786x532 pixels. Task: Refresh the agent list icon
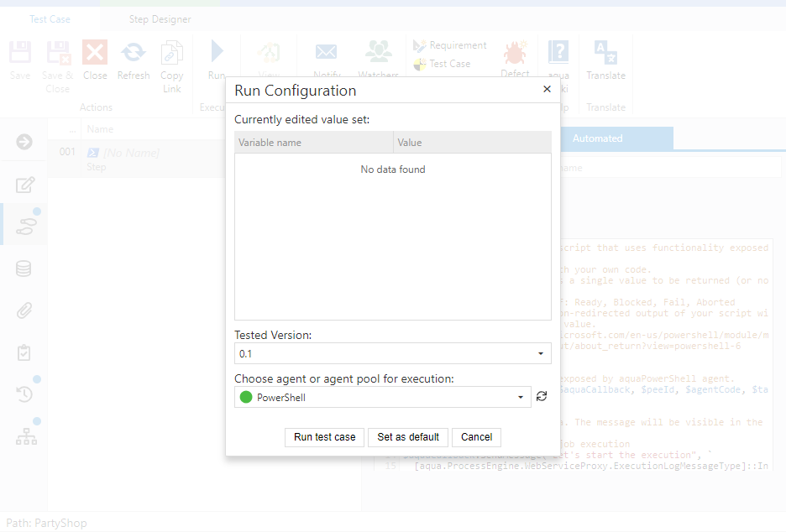coord(542,397)
